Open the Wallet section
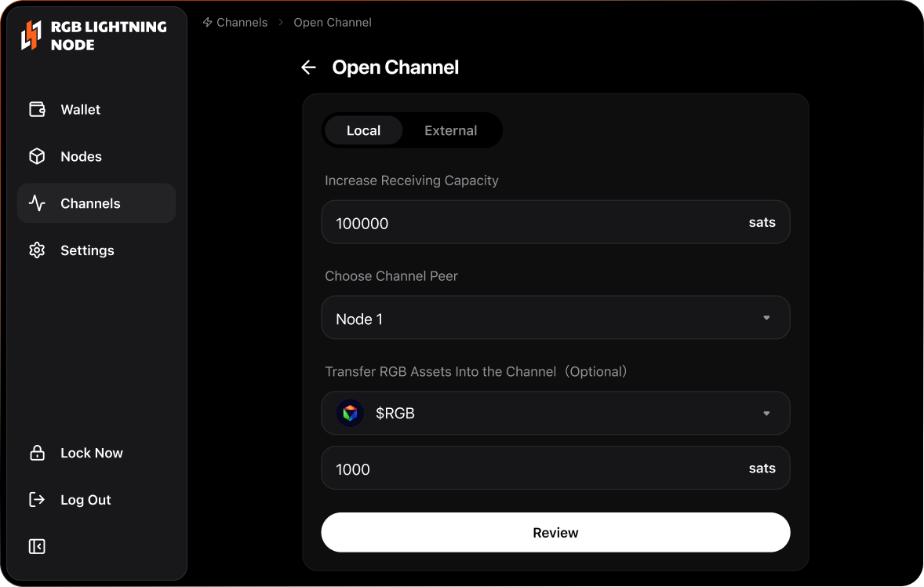This screenshot has width=924, height=587. coord(96,109)
